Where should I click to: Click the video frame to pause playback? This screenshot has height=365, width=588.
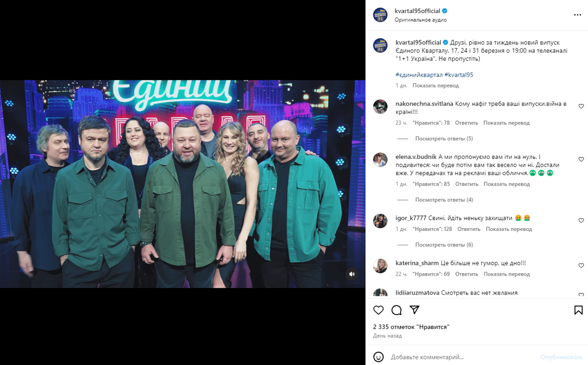pyautogui.click(x=183, y=184)
